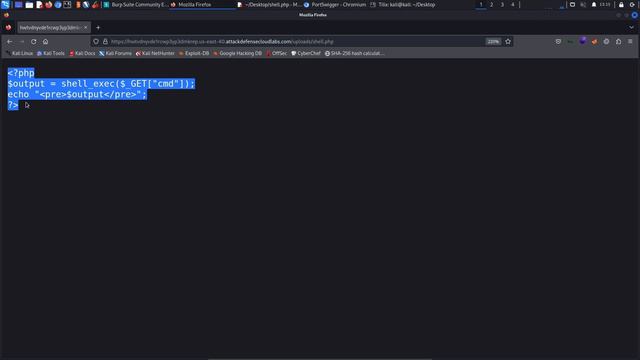Open the Kali applications menu
The width and height of the screenshot is (640, 360).
pos(5,4)
